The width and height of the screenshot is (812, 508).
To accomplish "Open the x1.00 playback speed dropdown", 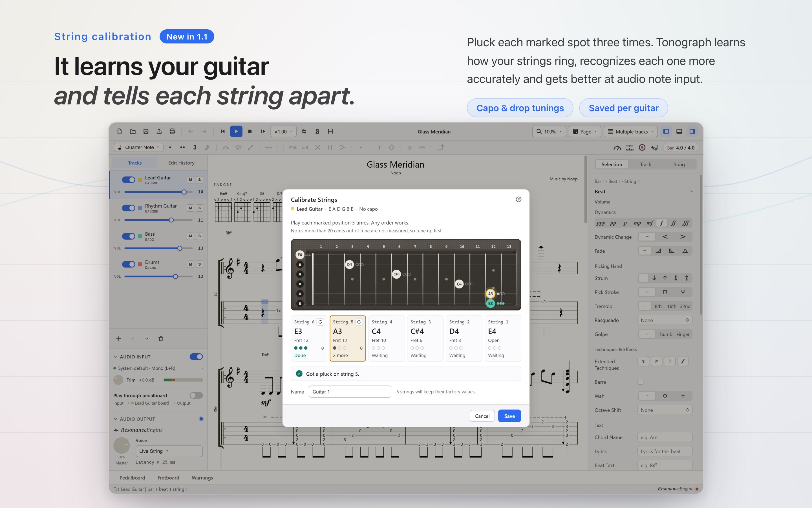I will pos(284,131).
